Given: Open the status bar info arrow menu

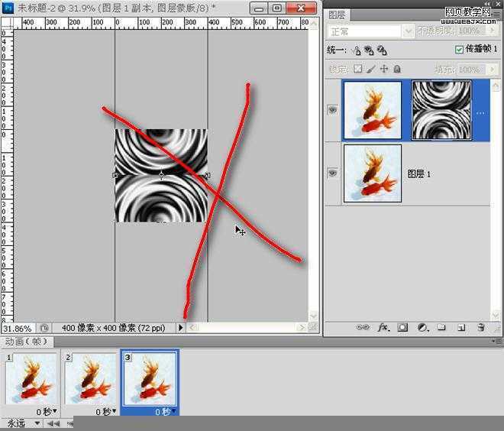Looking at the screenshot, I should [181, 328].
